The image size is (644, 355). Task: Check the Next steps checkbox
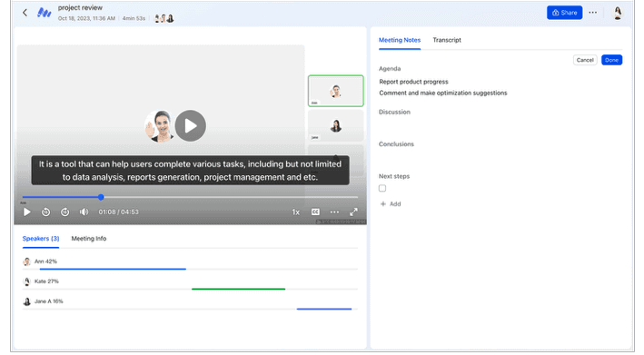[382, 188]
